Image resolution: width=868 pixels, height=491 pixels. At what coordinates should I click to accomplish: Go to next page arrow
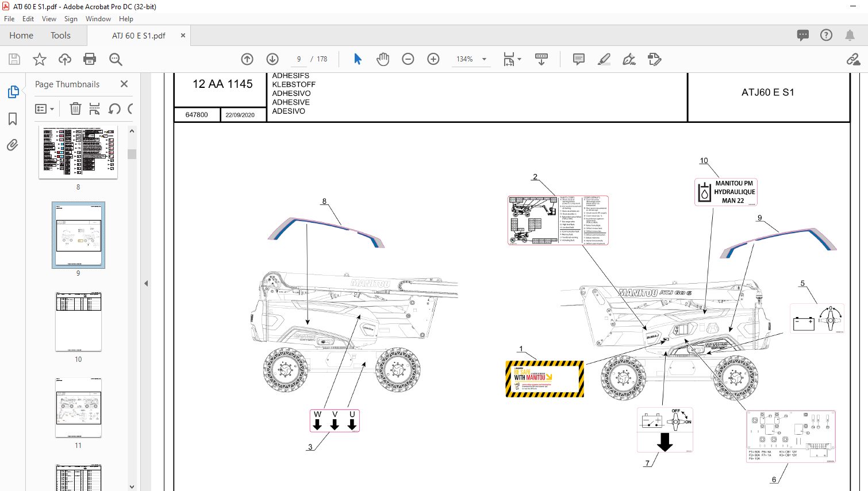(x=272, y=59)
